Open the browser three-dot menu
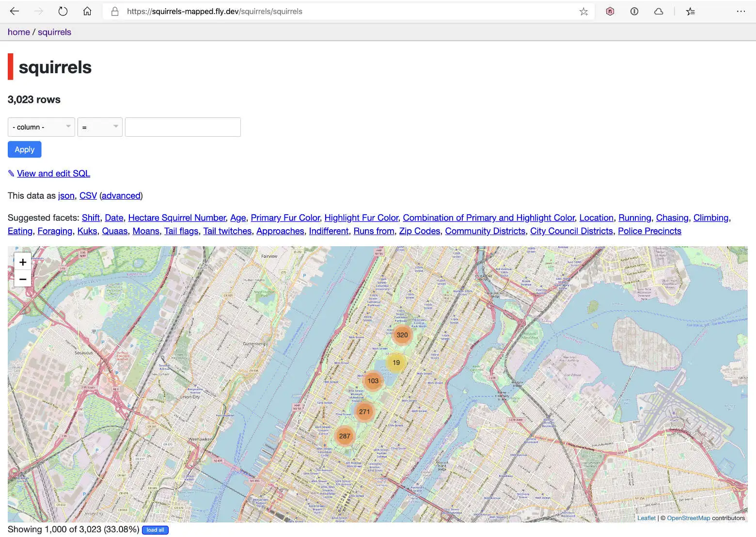The height and width of the screenshot is (537, 756). pyautogui.click(x=741, y=11)
